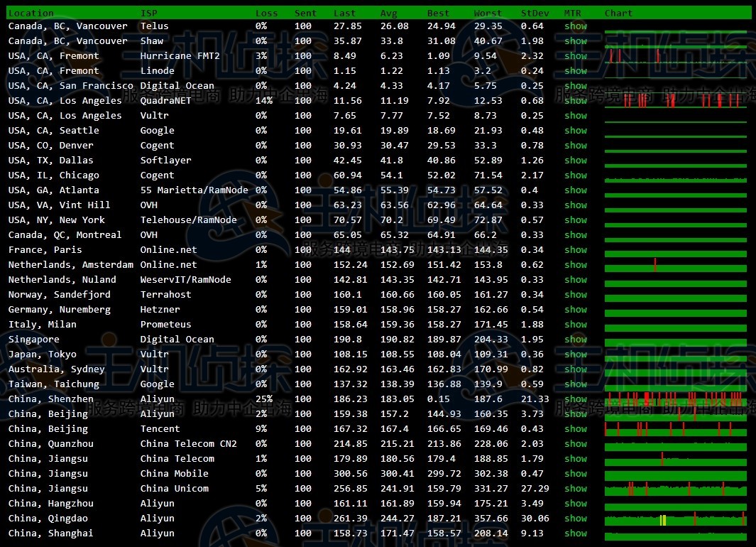Show MTR for China, Shanghai Aliyun
756x547 pixels.
tap(576, 534)
